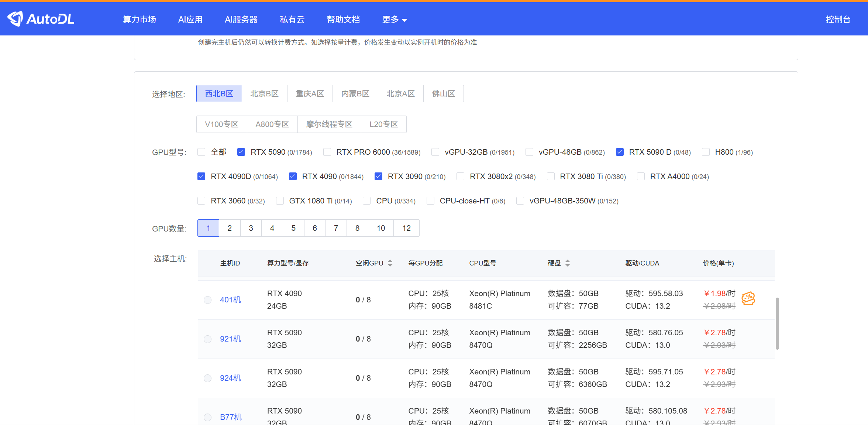Open the 更多 dropdown menu

click(395, 20)
